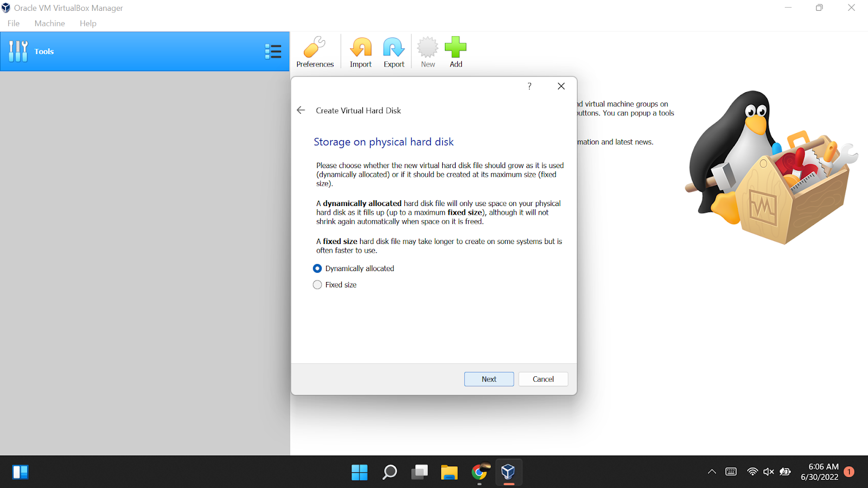The image size is (868, 488).
Task: Click the Export appliance icon
Action: pos(394,52)
